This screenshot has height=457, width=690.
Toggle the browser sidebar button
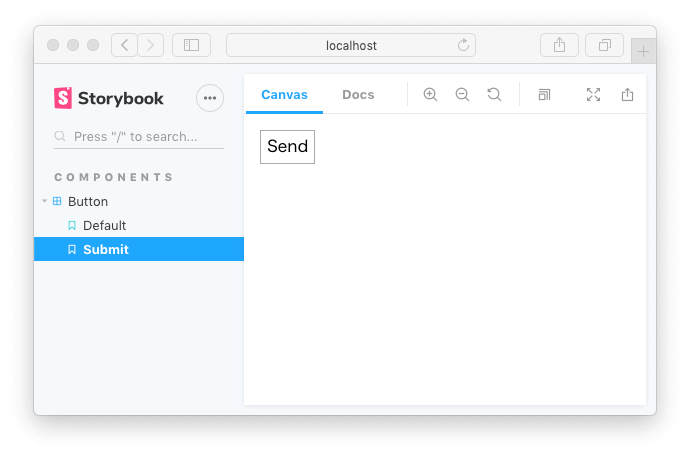pos(191,45)
